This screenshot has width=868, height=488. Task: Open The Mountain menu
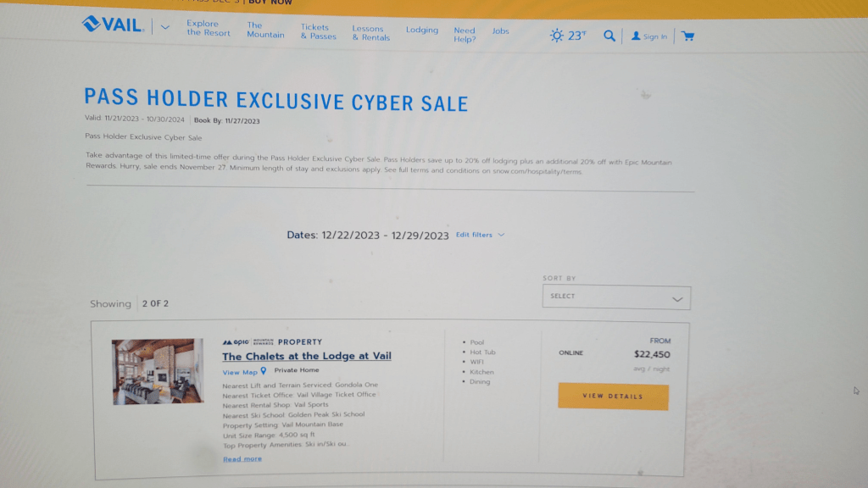[265, 30]
